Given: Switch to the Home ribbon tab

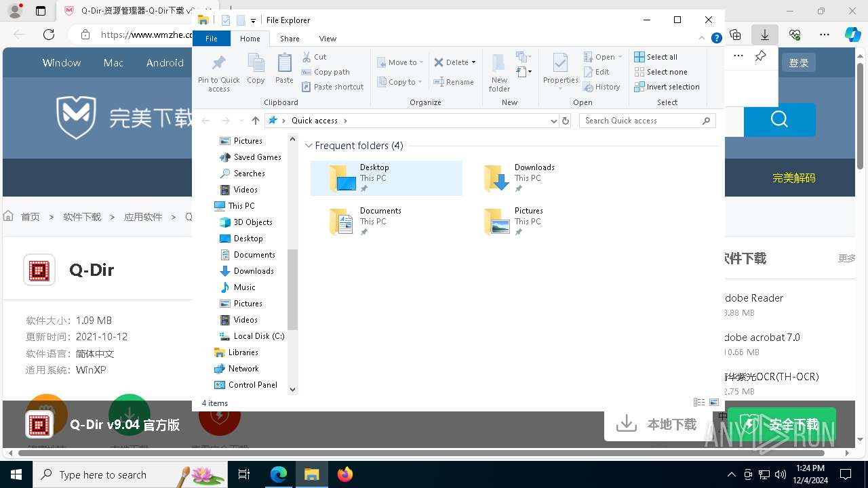Looking at the screenshot, I should click(250, 39).
